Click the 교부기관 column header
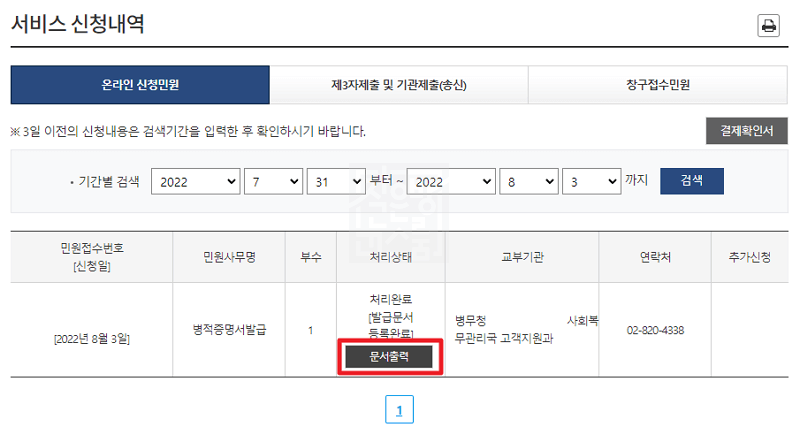The width and height of the screenshot is (800, 427). [x=522, y=257]
